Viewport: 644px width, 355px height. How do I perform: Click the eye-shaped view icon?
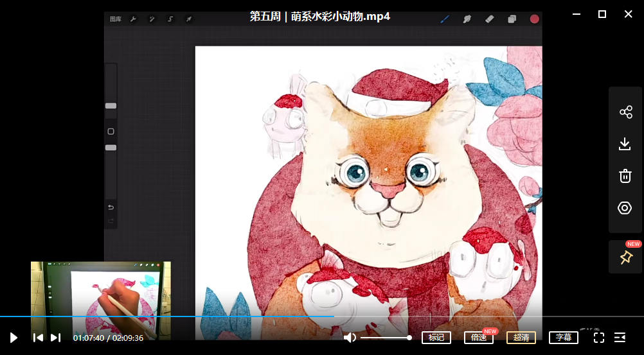coord(625,208)
